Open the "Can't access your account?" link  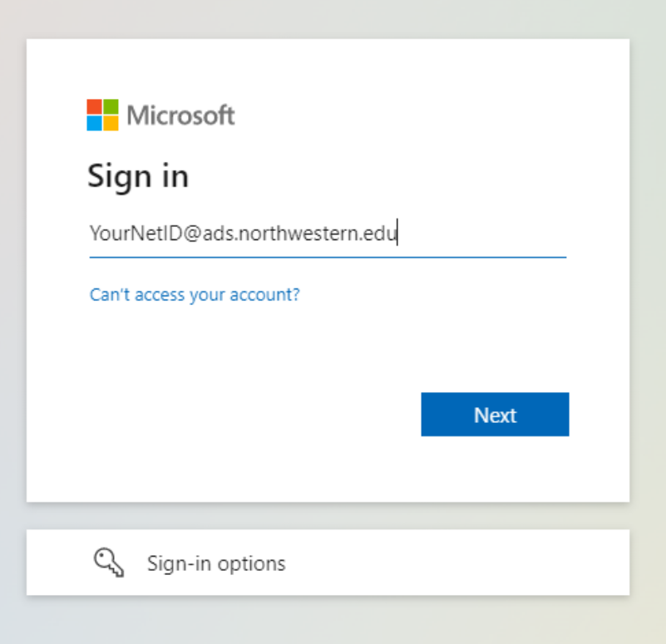coord(195,294)
